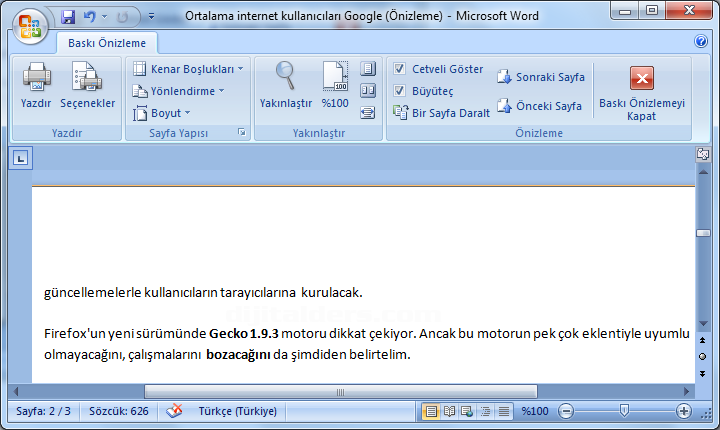Click the next page double-arrow button
This screenshot has width=720, height=430.
pyautogui.click(x=703, y=373)
